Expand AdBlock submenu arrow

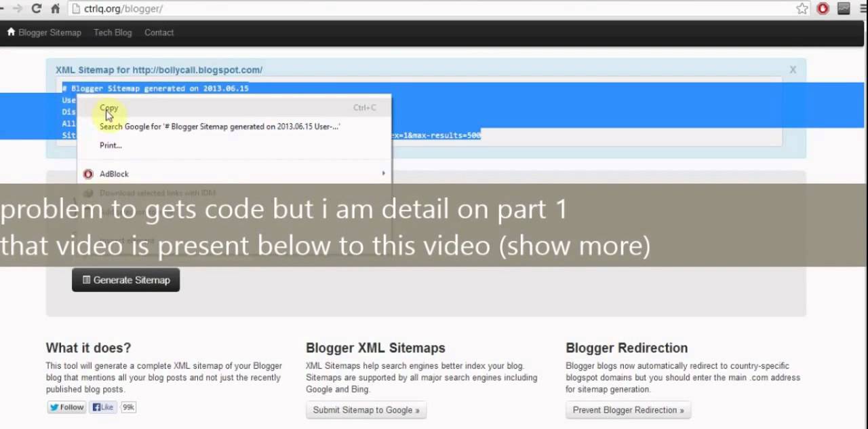pyautogui.click(x=383, y=174)
